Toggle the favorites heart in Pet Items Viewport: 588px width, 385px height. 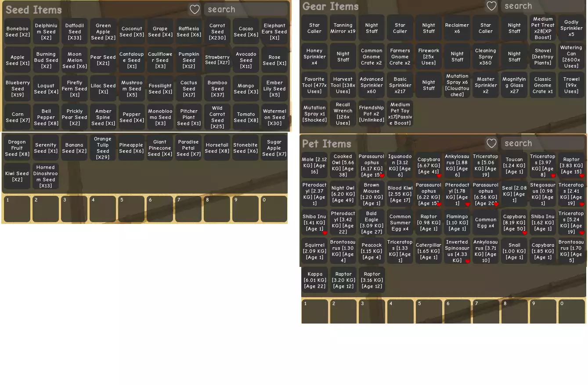point(491,144)
